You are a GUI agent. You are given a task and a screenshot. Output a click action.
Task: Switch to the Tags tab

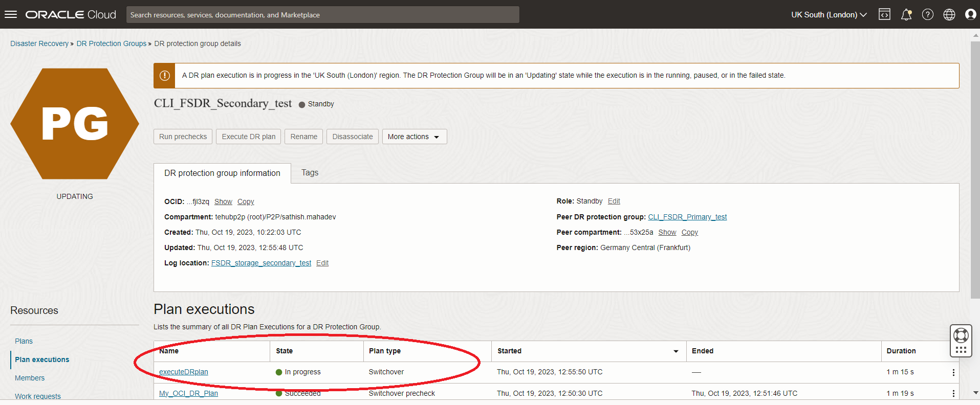(310, 173)
